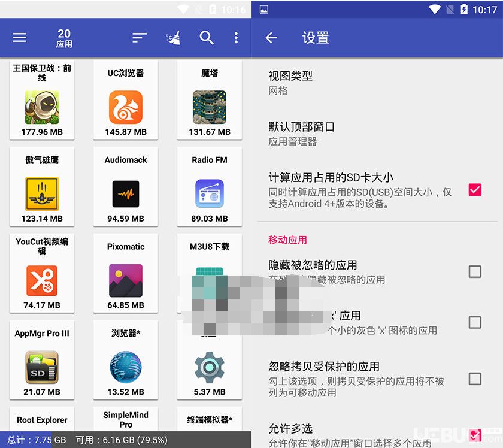
Task: Tap the 网格 view type value
Action: tap(278, 91)
